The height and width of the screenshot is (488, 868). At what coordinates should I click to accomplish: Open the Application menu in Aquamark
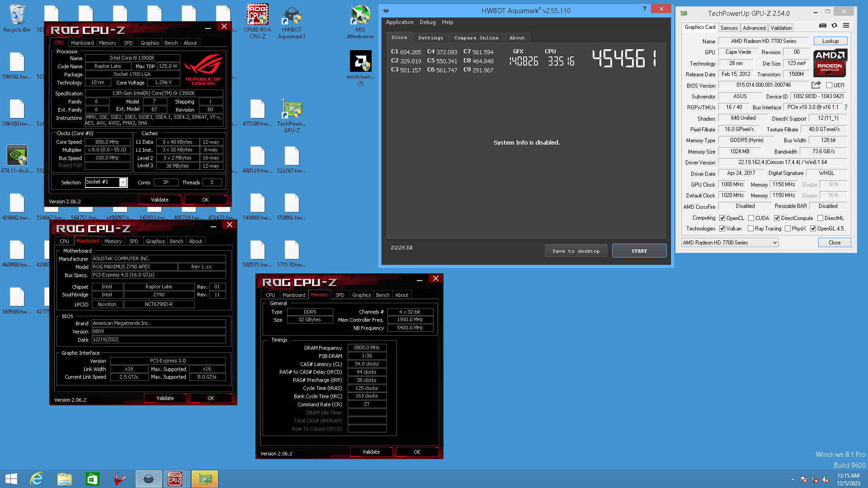pyautogui.click(x=399, y=22)
